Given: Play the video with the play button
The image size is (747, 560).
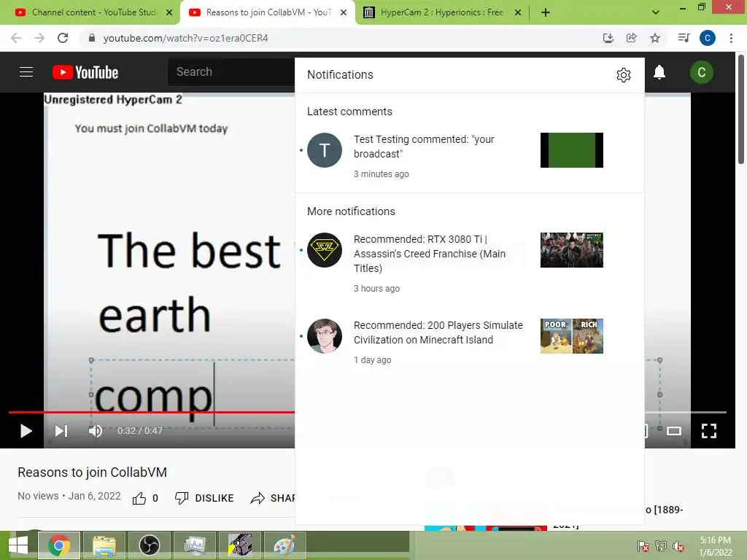Looking at the screenshot, I should pos(26,431).
